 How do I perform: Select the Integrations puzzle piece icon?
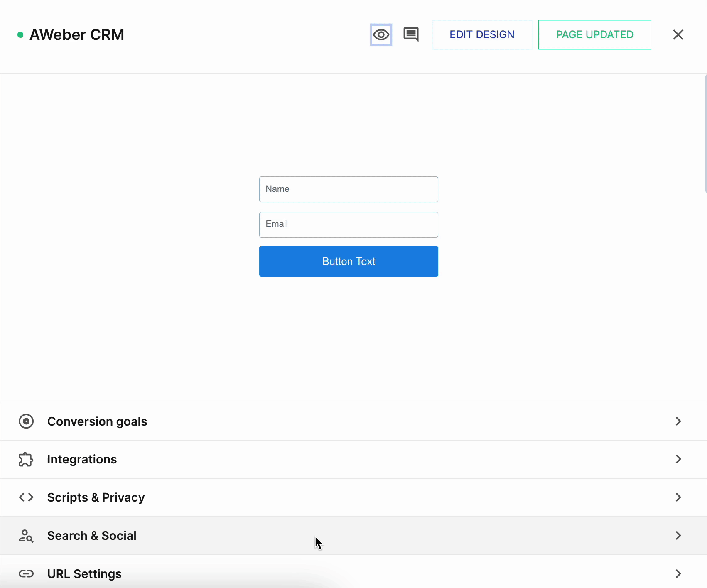tap(26, 459)
